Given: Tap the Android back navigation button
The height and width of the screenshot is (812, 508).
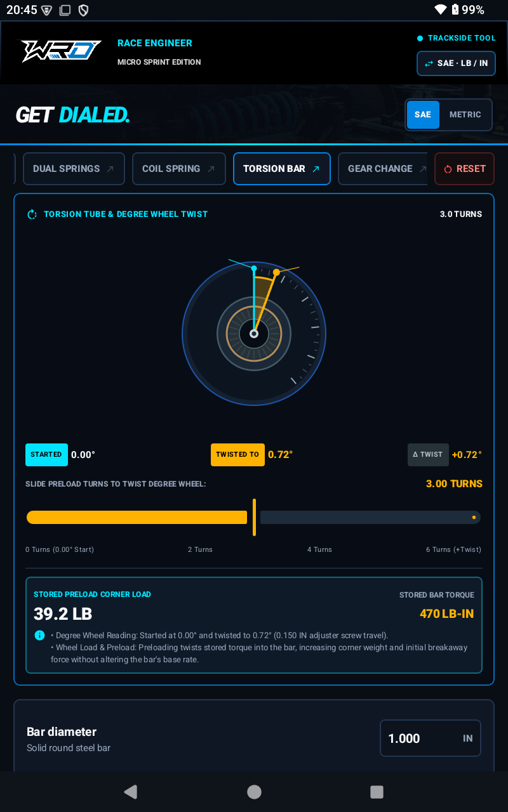Looking at the screenshot, I should pos(130,791).
